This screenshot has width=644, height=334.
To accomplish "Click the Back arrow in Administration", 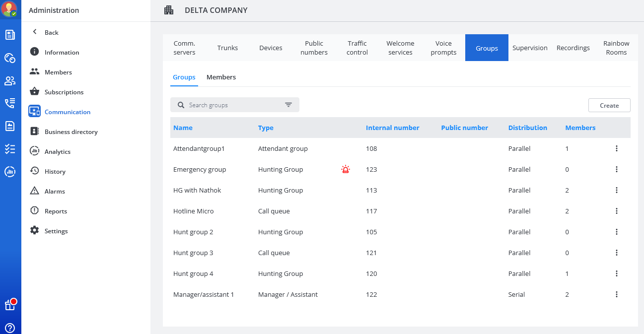I will 35,32.
